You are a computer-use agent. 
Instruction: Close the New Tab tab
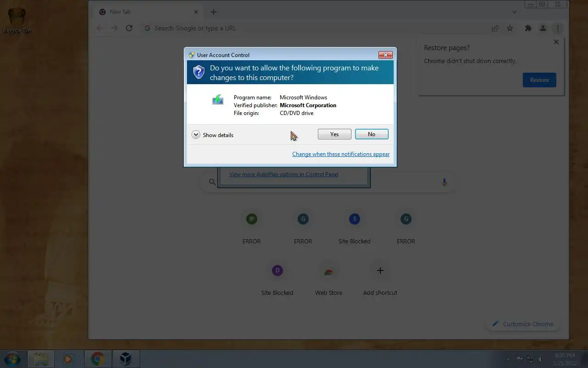point(196,12)
